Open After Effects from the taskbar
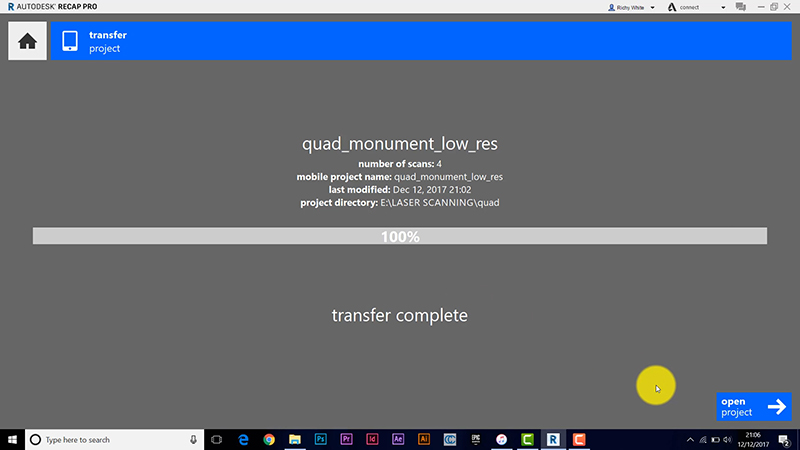Screen dimensions: 800x450 398,439
